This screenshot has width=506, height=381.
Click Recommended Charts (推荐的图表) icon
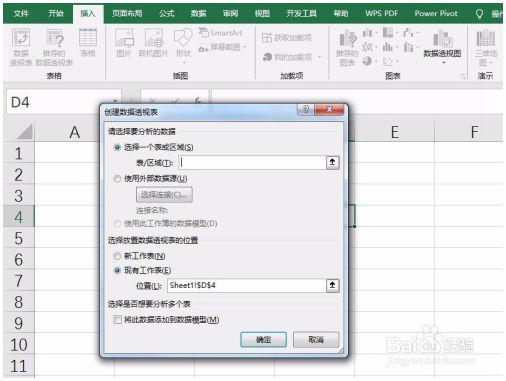(347, 48)
